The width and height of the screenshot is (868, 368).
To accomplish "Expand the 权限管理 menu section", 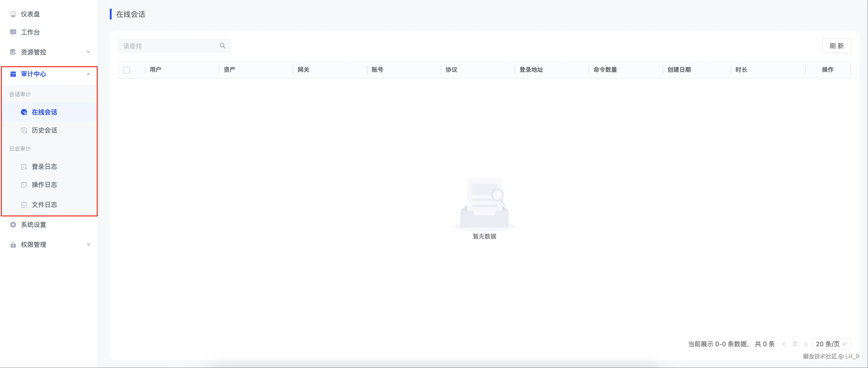I will [88, 244].
